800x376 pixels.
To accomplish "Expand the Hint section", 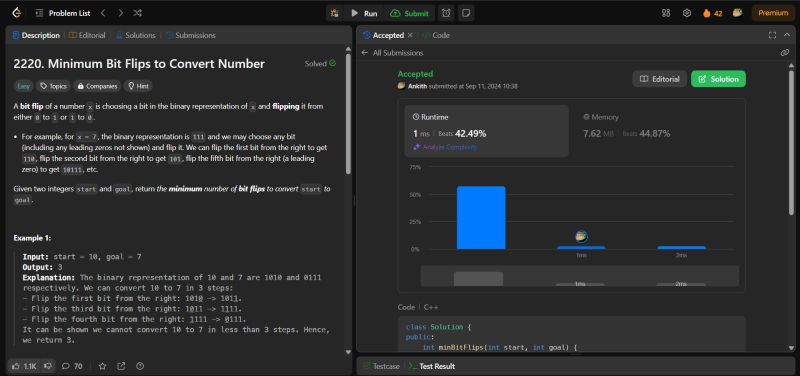I will (x=138, y=86).
